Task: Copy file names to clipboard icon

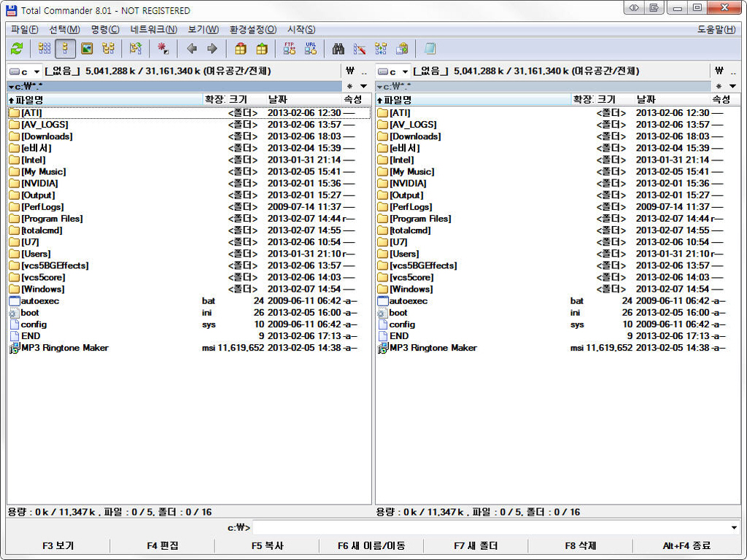Action: (402, 49)
